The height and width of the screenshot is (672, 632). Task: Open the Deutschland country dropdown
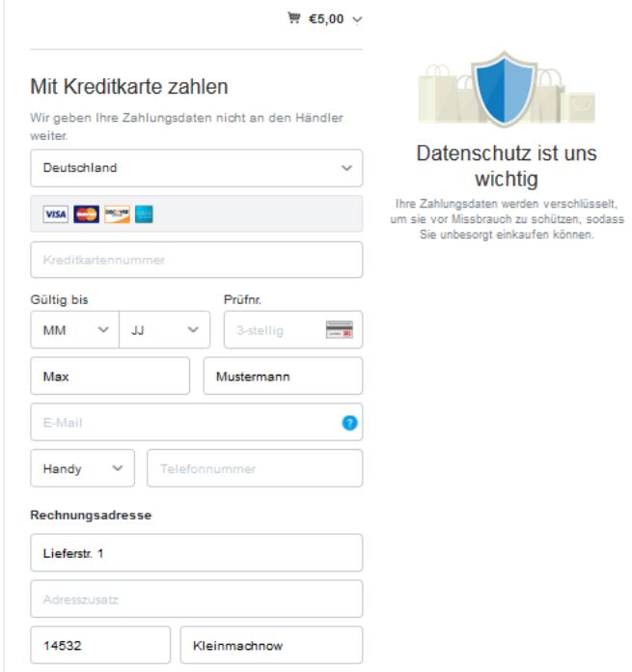click(x=197, y=168)
